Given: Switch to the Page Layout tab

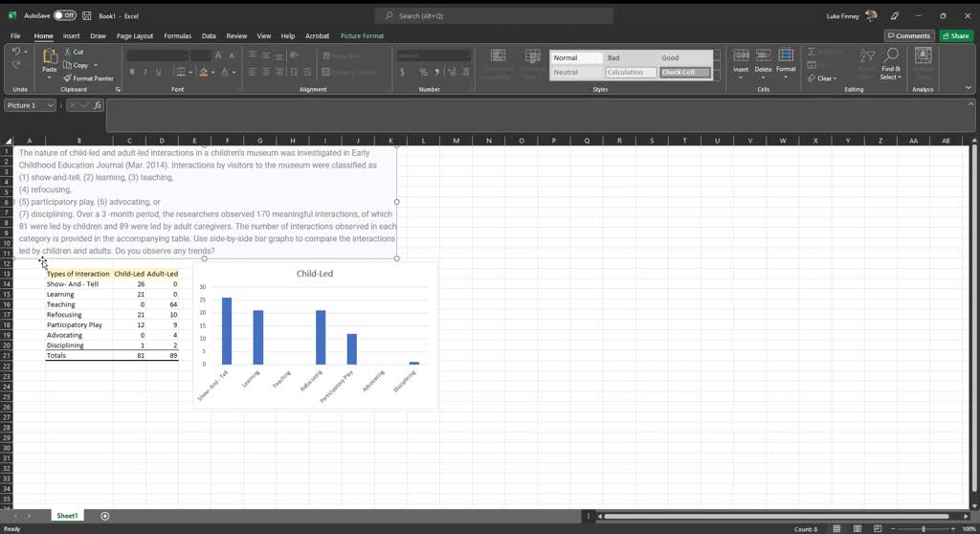Looking at the screenshot, I should tap(134, 35).
